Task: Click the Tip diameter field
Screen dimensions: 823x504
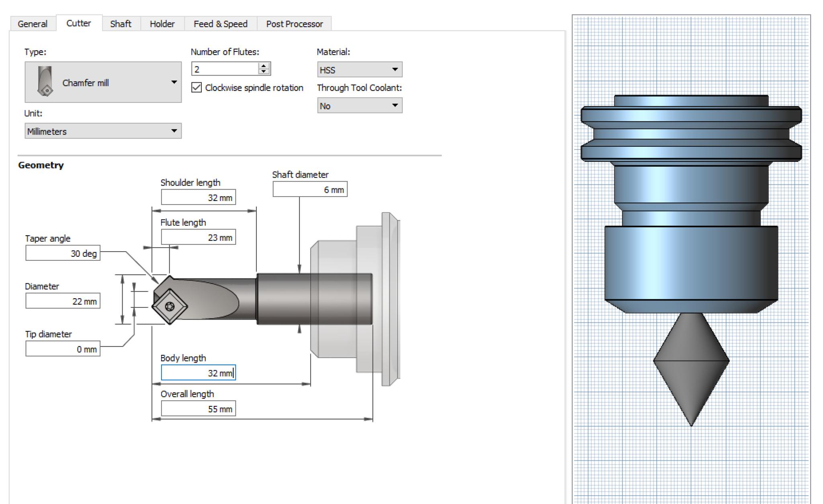Action: tap(63, 349)
